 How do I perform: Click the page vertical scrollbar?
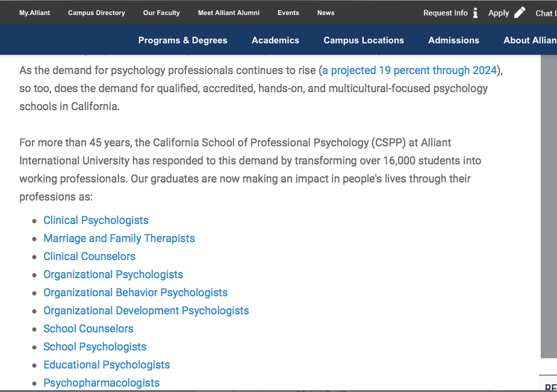549,205
